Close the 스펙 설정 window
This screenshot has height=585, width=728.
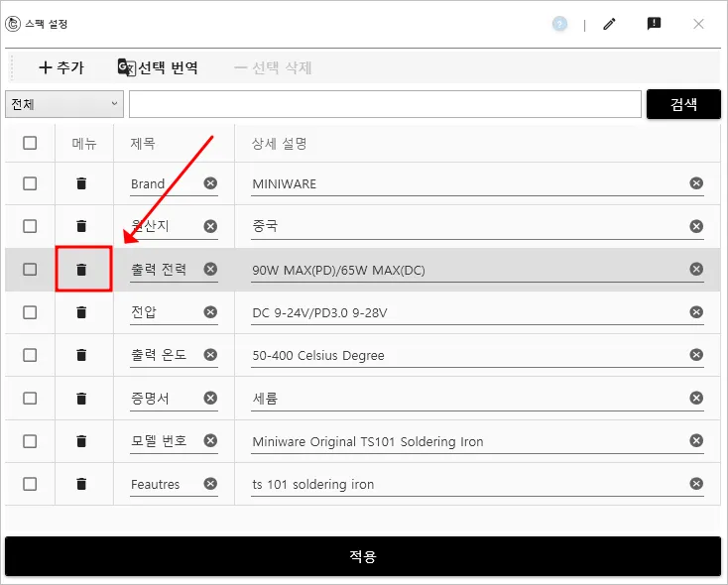(x=698, y=24)
